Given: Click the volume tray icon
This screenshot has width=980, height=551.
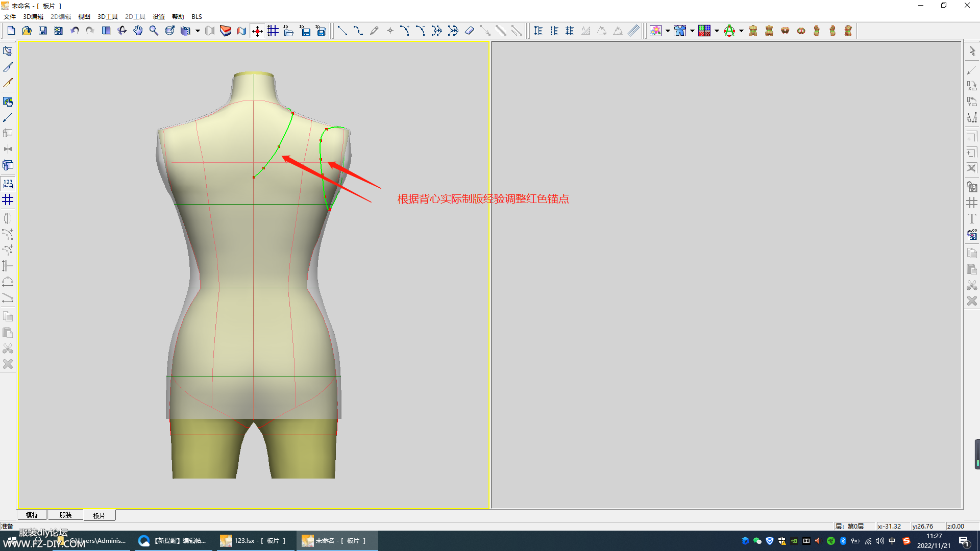Looking at the screenshot, I should coord(880,541).
